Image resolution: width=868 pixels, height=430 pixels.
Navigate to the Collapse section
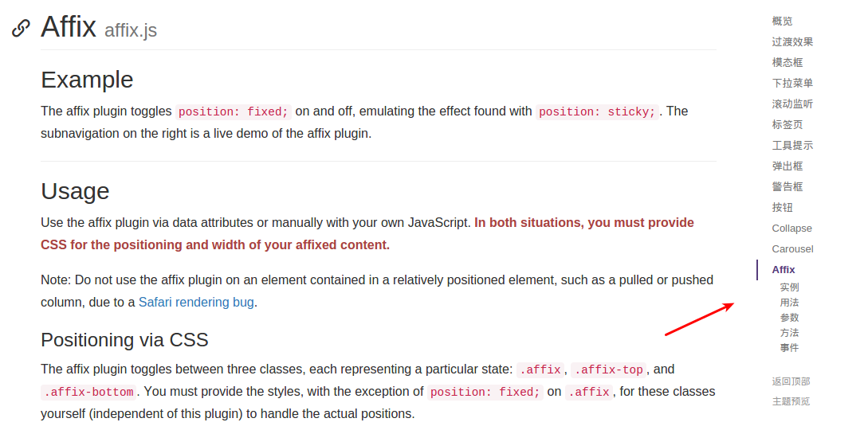tap(791, 229)
